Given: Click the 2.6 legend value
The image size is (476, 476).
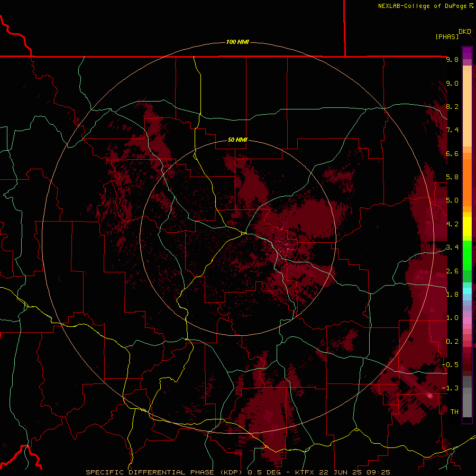Looking at the screenshot, I should coord(452,271).
